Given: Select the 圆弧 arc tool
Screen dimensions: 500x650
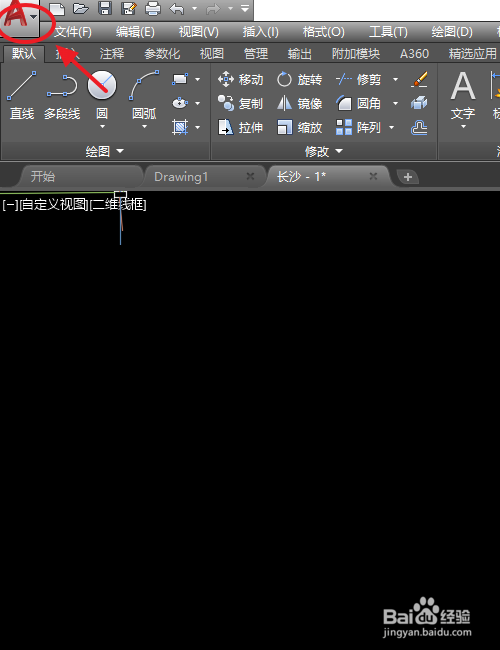Looking at the screenshot, I should click(144, 95).
